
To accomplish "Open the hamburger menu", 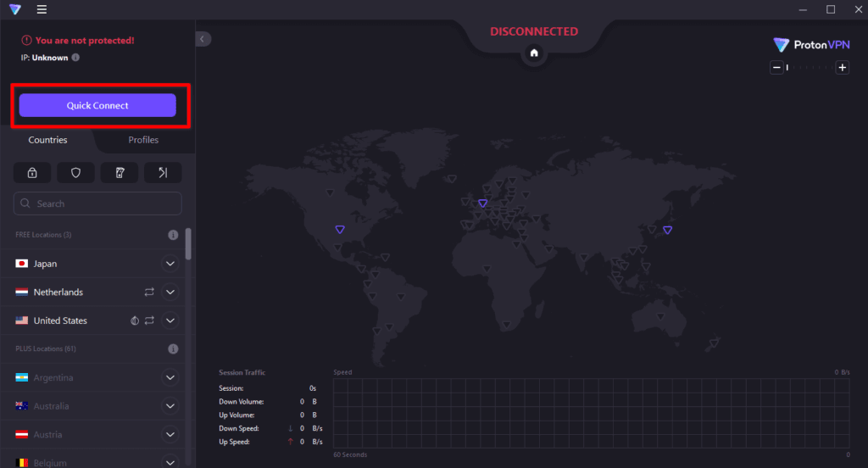I will pos(42,9).
